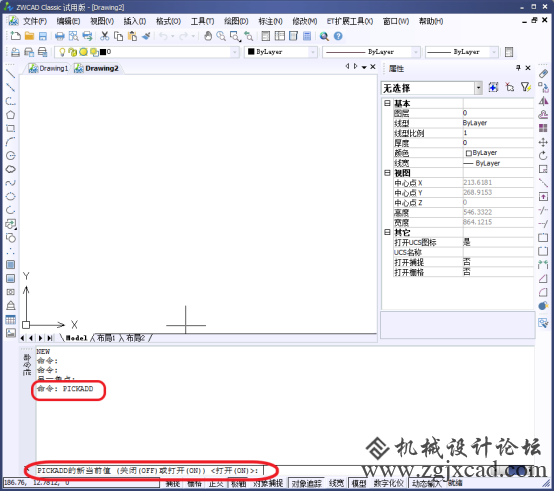Collapse the 视图 section in properties
554x491 pixels.
(387, 172)
